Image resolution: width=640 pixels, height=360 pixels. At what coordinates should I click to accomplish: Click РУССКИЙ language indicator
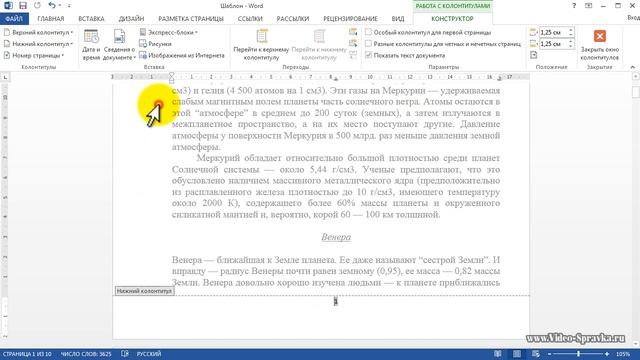149,354
